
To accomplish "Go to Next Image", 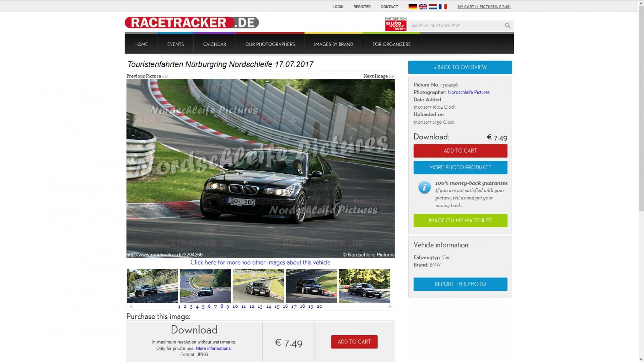I will 379,76.
